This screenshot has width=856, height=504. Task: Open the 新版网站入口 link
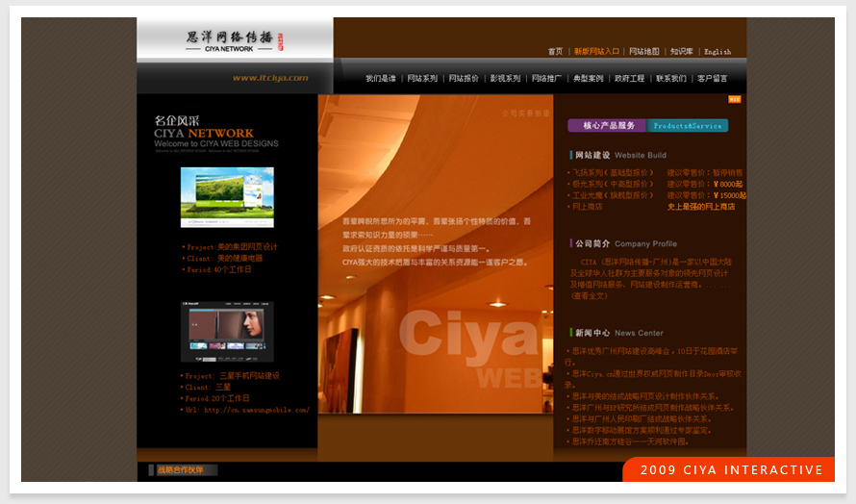(x=596, y=52)
